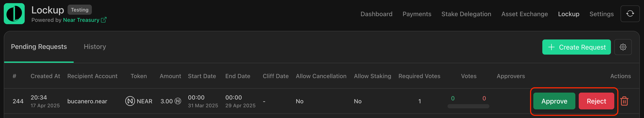The image size is (644, 118).
Task: Click plus icon on Create Request
Action: click(x=551, y=47)
